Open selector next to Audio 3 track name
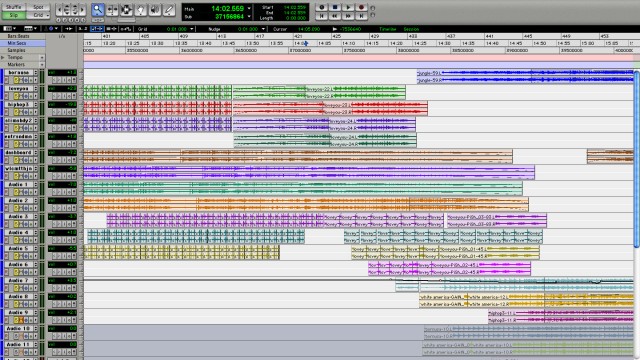 [36, 217]
